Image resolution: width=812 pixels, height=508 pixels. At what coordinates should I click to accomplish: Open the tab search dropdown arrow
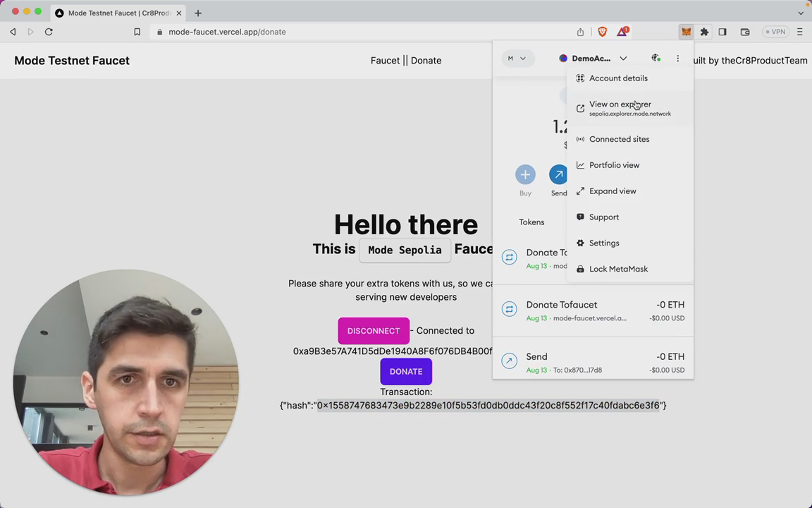[801, 13]
